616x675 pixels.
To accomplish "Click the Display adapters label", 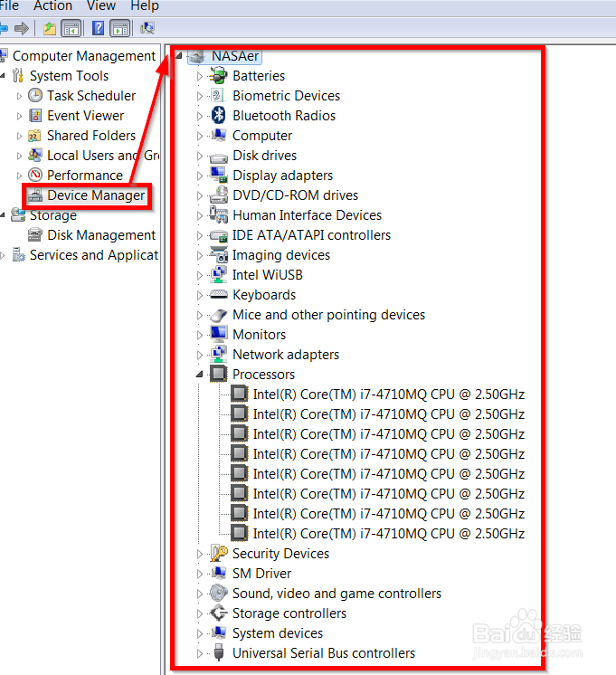I will click(x=282, y=176).
